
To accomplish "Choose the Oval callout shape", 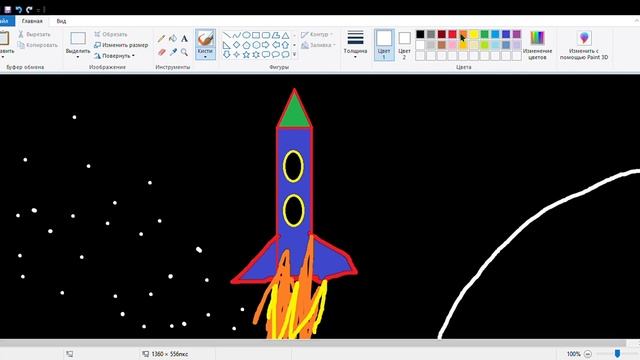I will 276,54.
